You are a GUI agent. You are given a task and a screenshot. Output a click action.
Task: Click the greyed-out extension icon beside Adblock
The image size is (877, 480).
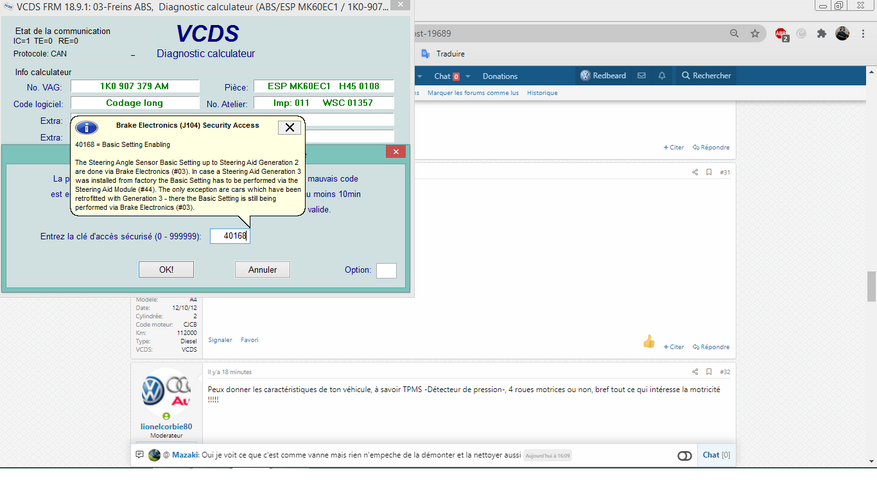pyautogui.click(x=801, y=34)
